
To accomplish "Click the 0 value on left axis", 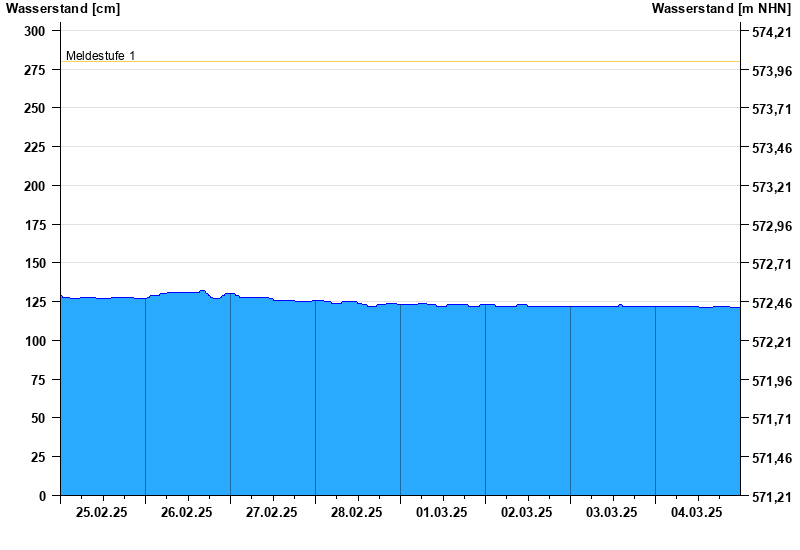I will coord(42,496).
